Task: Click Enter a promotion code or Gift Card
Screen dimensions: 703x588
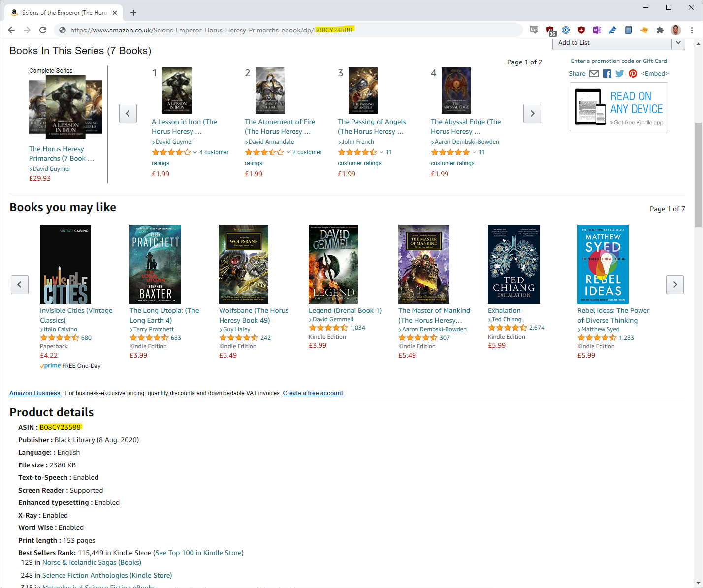Action: (x=619, y=61)
